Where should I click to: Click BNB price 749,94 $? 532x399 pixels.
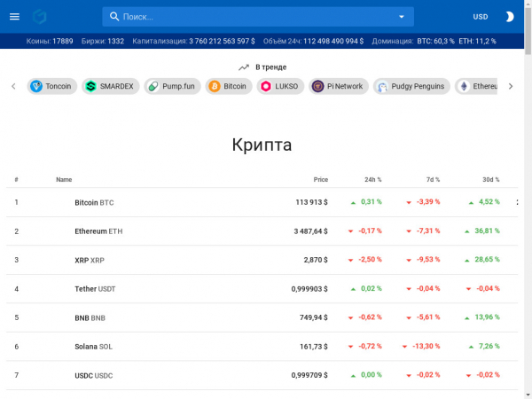tap(314, 317)
